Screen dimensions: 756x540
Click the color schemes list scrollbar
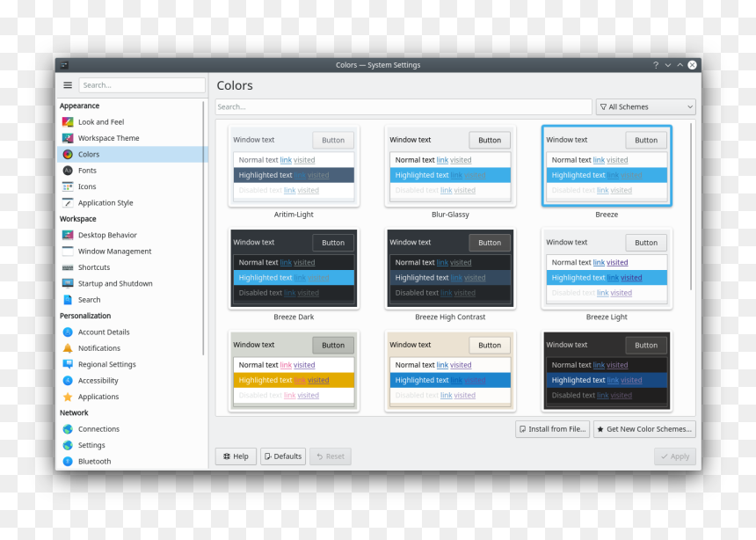(691, 207)
